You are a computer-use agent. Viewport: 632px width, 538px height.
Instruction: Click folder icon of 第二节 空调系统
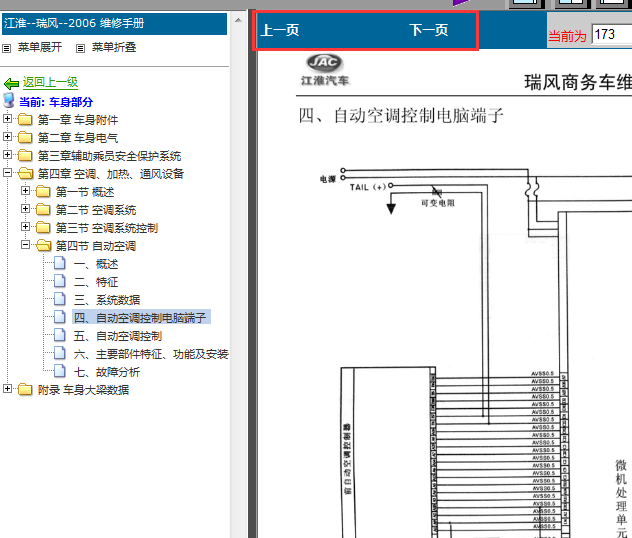coord(43,210)
